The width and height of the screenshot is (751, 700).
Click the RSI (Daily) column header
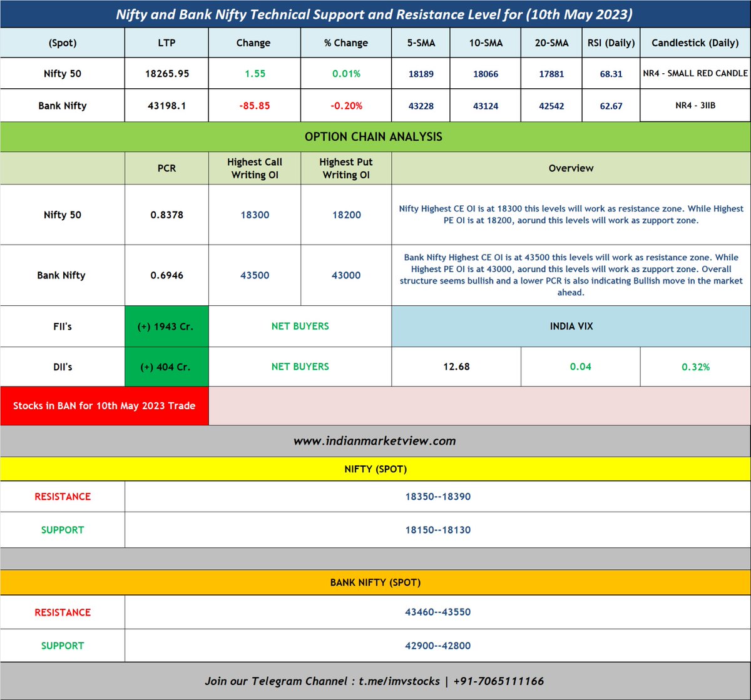pos(611,43)
